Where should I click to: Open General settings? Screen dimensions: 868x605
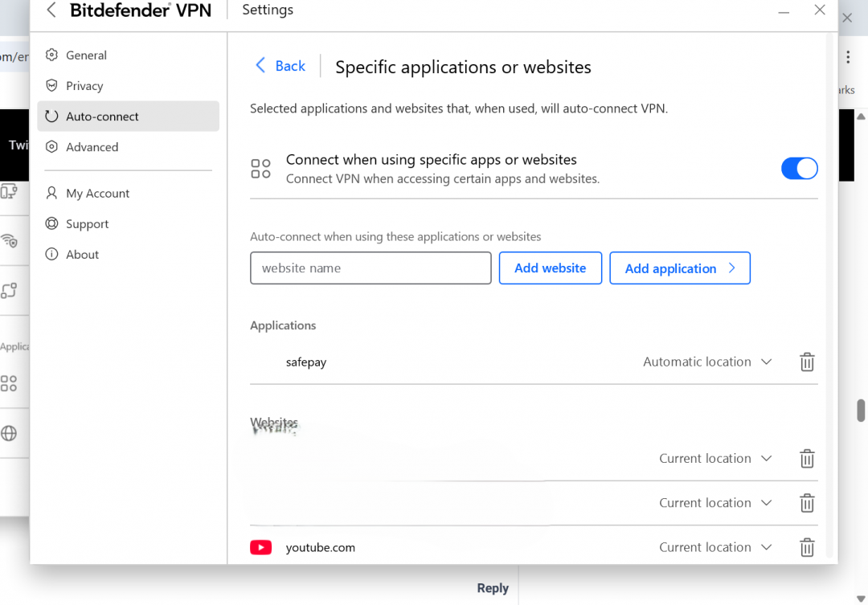[129, 55]
